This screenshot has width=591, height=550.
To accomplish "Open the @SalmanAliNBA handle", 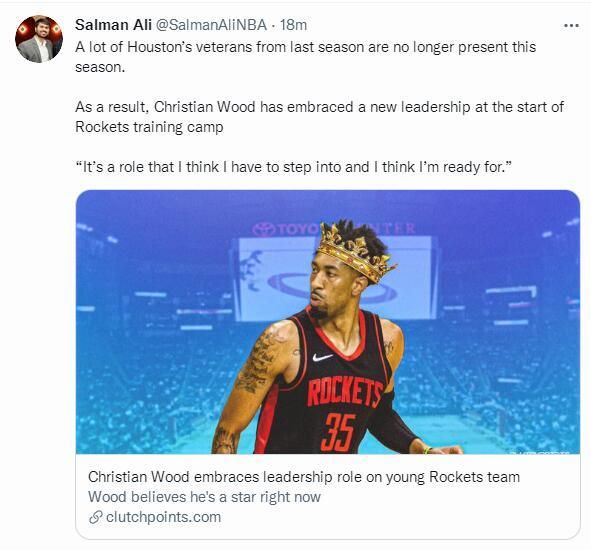I will pyautogui.click(x=211, y=25).
